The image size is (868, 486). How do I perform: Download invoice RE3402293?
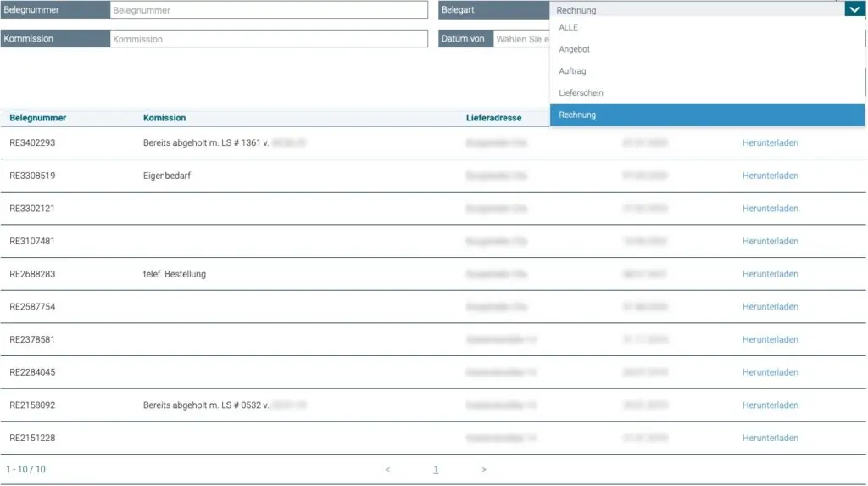770,143
